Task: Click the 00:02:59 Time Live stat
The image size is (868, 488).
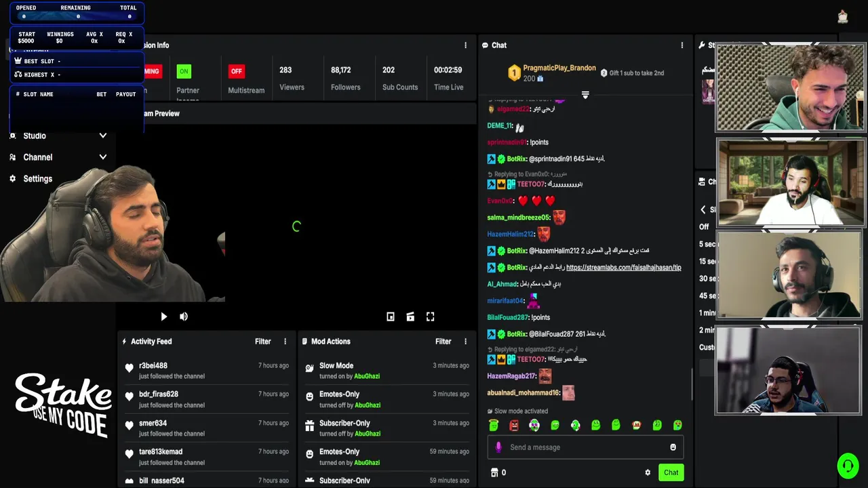Action: 448,79
